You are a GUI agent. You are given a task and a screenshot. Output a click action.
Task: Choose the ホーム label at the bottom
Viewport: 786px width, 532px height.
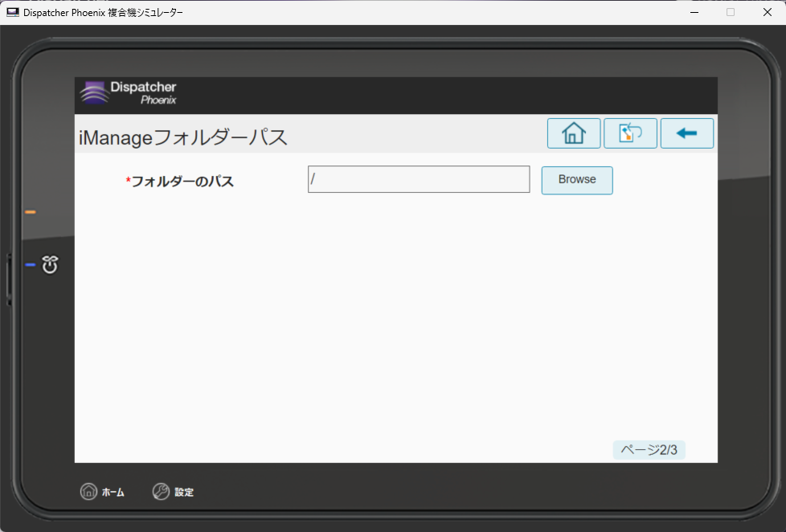pyautogui.click(x=113, y=492)
